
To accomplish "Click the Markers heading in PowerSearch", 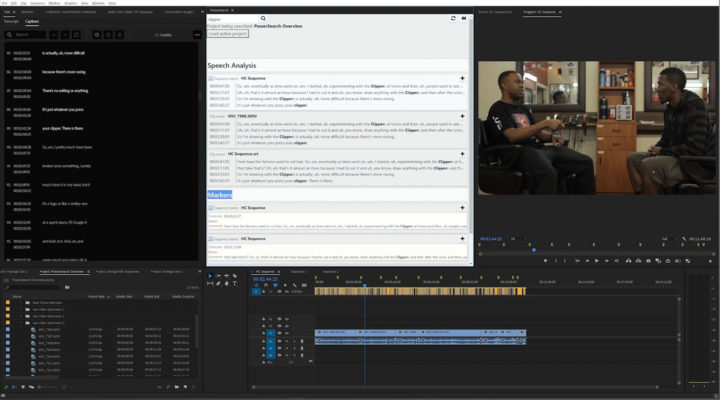I will 220,195.
